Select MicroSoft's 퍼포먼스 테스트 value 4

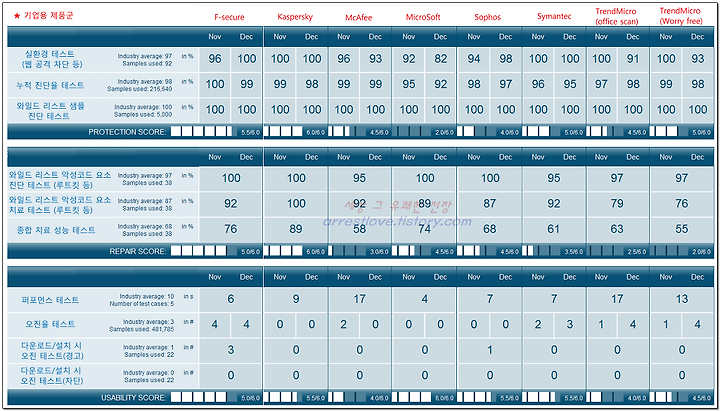pos(424,299)
